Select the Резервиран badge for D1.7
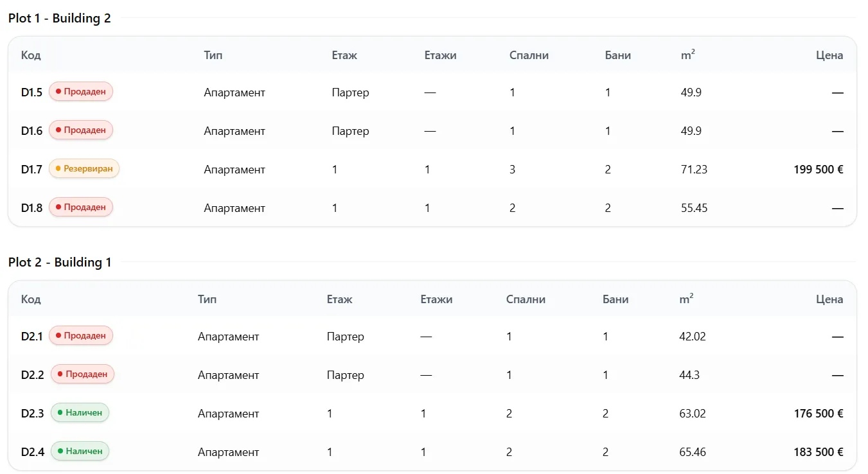This screenshot has height=474, width=868. [84, 168]
